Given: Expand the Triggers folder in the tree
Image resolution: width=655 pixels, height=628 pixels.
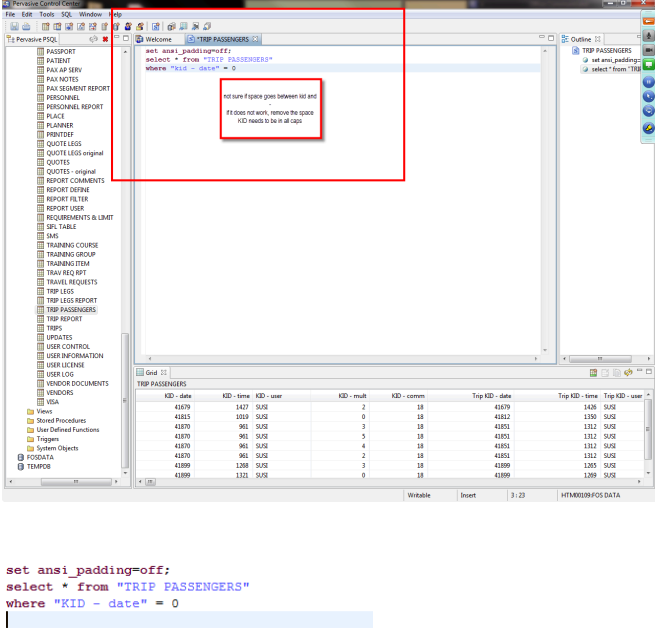Looking at the screenshot, I should coord(47,438).
